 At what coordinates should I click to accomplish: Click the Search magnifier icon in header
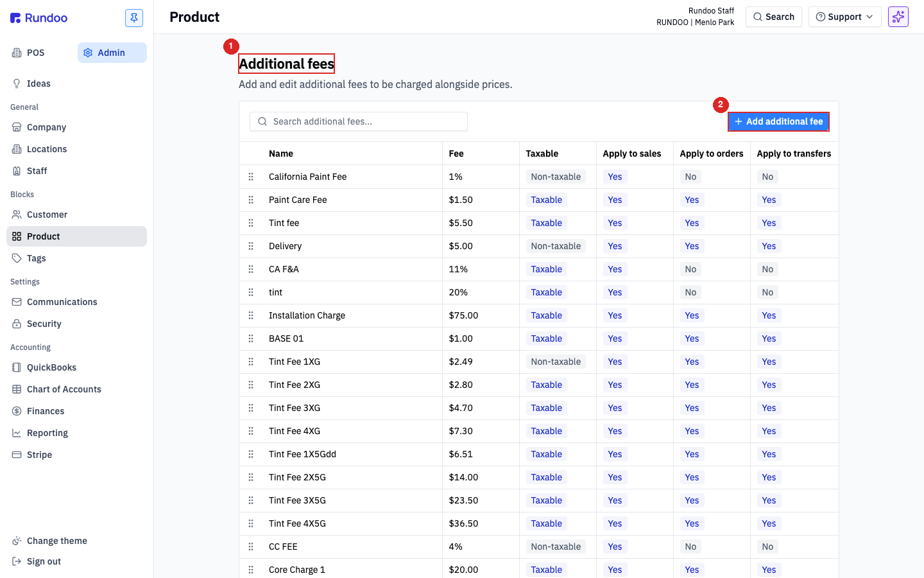point(758,17)
